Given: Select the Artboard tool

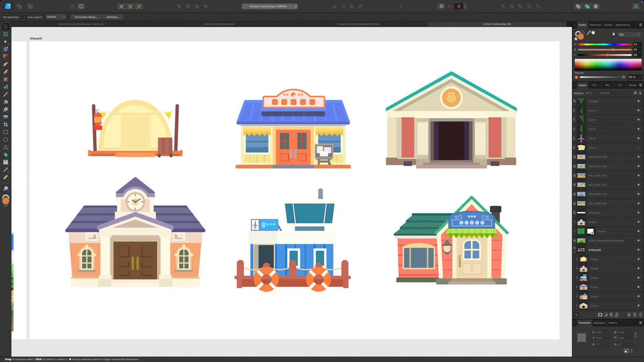Looking at the screenshot, I should pos(6,34).
